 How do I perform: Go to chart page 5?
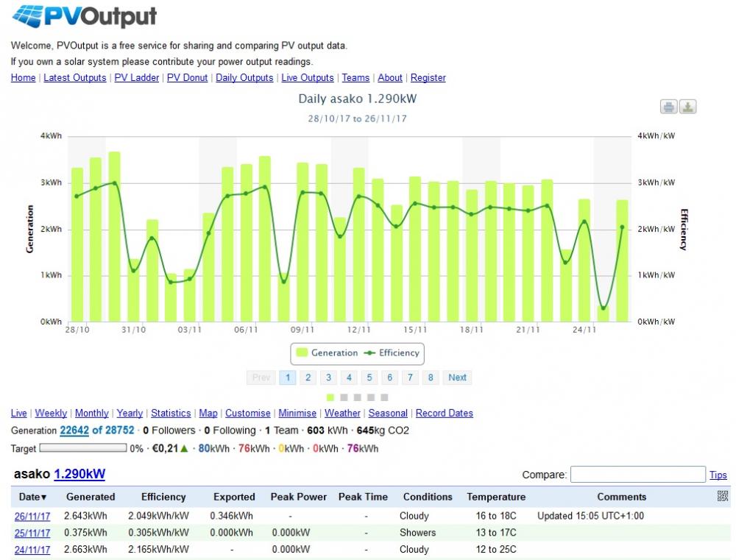pyautogui.click(x=369, y=378)
